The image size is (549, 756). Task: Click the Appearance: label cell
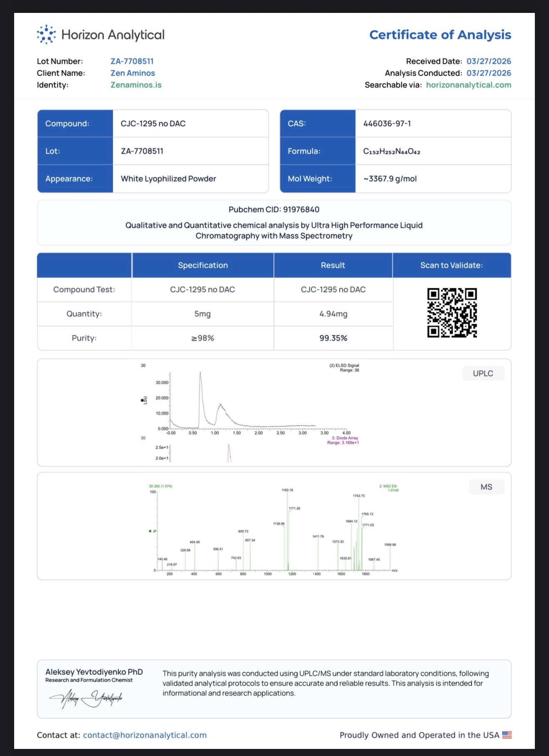pos(75,178)
